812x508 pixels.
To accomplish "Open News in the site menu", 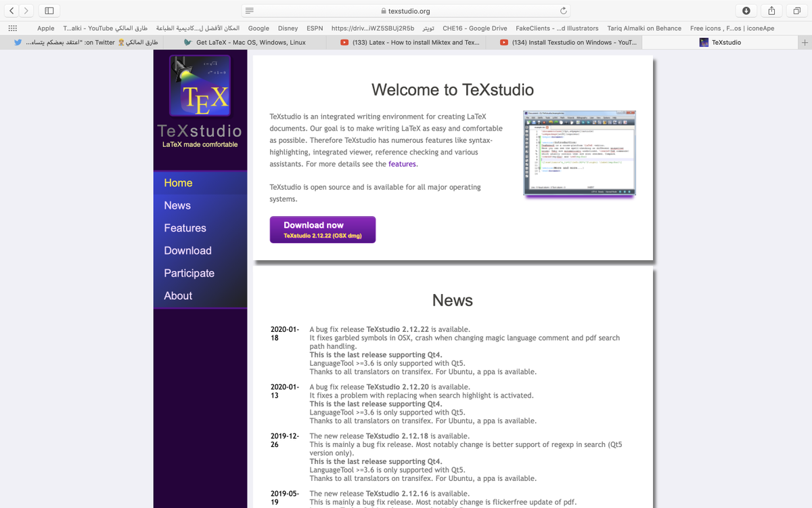I will coord(200,205).
